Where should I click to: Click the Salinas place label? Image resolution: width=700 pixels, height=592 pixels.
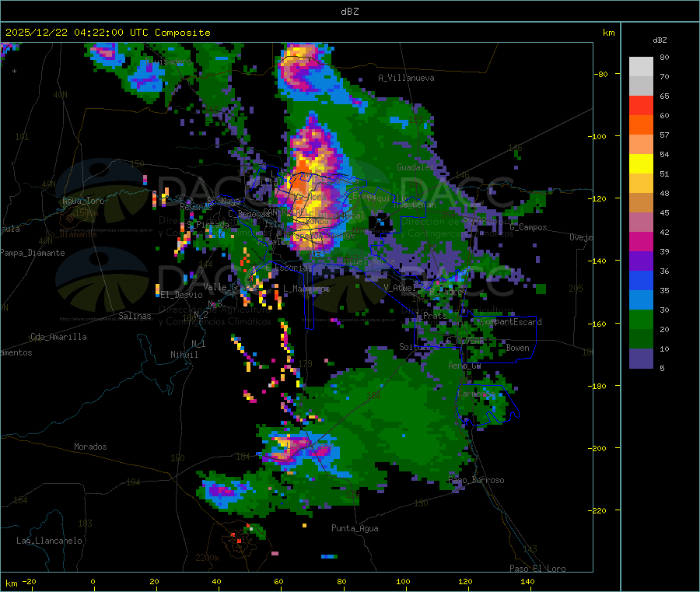coord(135,316)
